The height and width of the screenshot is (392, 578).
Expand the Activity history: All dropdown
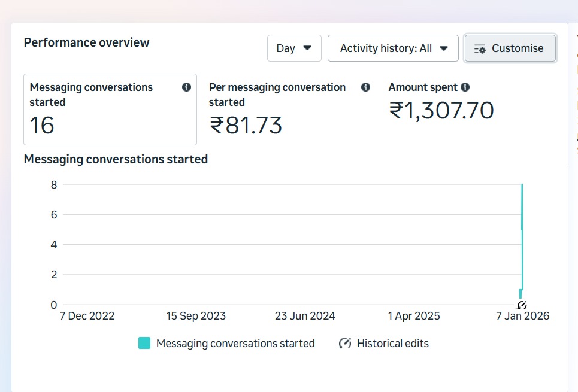pyautogui.click(x=393, y=48)
